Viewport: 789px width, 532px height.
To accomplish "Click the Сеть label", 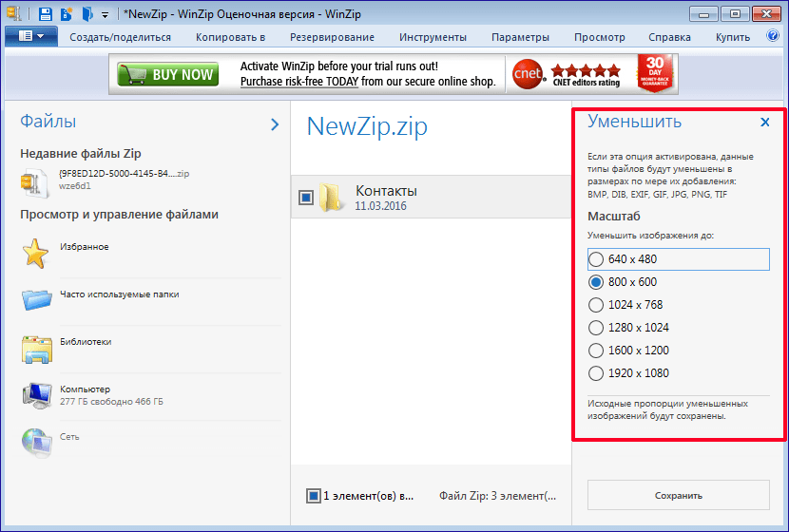I will point(69,436).
